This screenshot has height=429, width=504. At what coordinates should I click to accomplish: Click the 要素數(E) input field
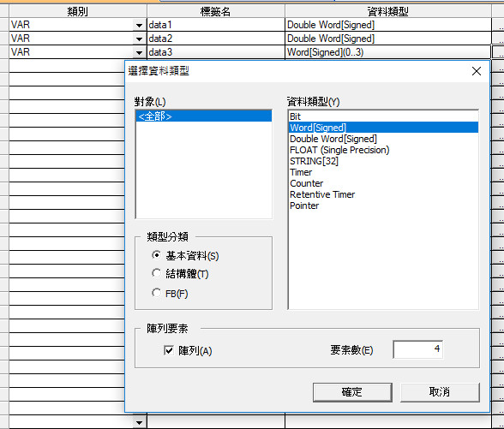[x=418, y=349]
